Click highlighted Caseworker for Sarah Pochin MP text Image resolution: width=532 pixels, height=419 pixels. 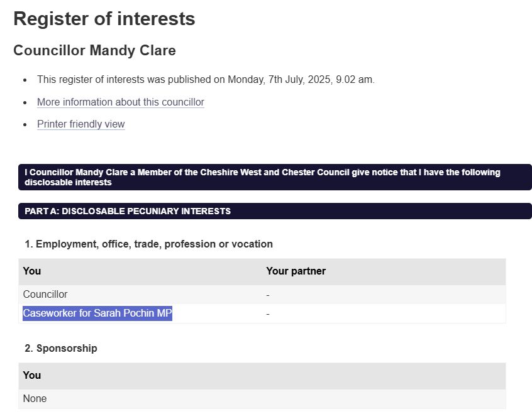97,313
